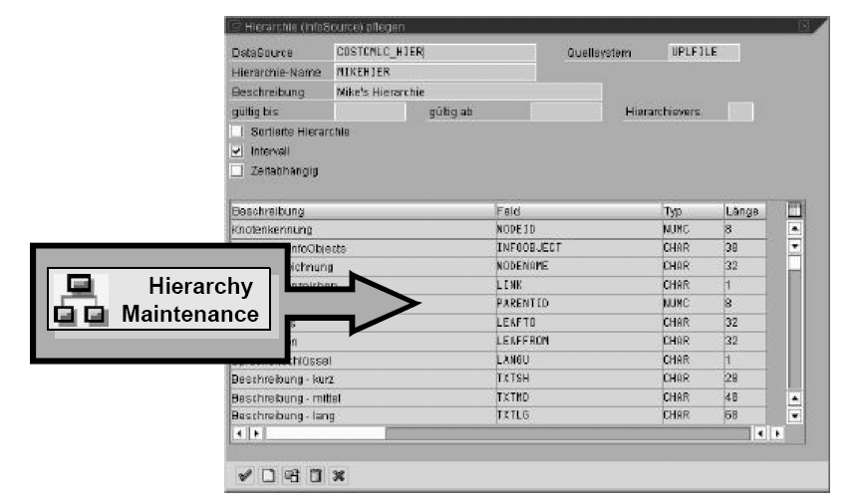Click the gültig bis date field
This screenshot has width=858, height=504.
click(x=370, y=112)
